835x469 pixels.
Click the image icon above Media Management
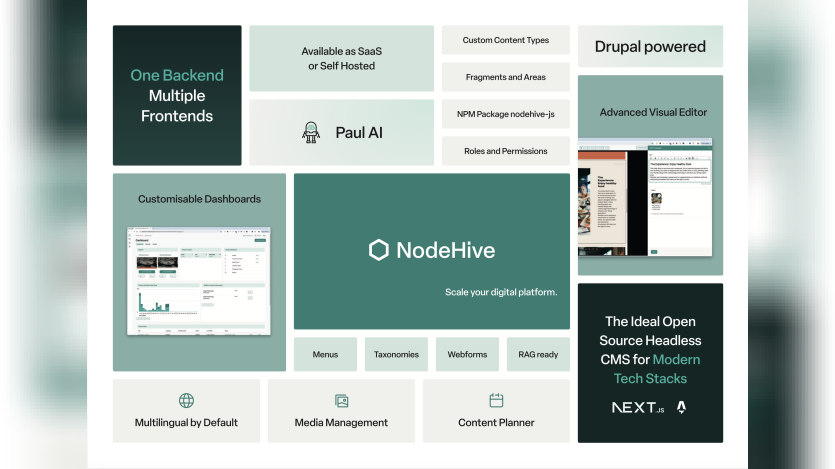pyautogui.click(x=341, y=400)
